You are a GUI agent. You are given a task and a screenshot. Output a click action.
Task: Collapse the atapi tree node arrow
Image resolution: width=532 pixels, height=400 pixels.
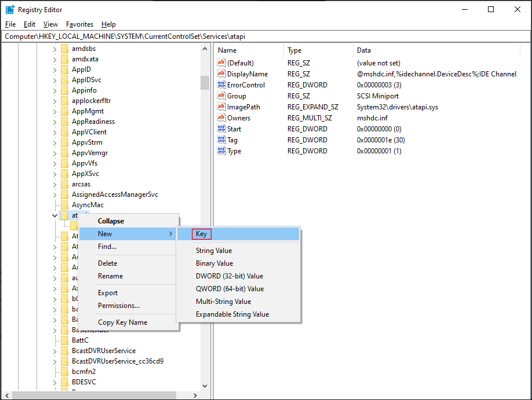click(x=54, y=215)
